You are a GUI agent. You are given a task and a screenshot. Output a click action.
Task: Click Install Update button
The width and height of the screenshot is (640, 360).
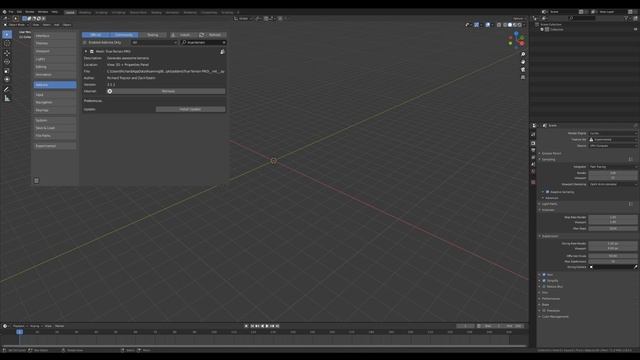[x=191, y=109]
